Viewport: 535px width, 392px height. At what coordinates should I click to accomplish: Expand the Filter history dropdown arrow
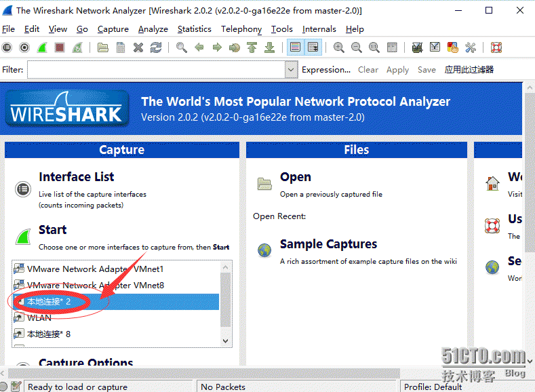[291, 70]
